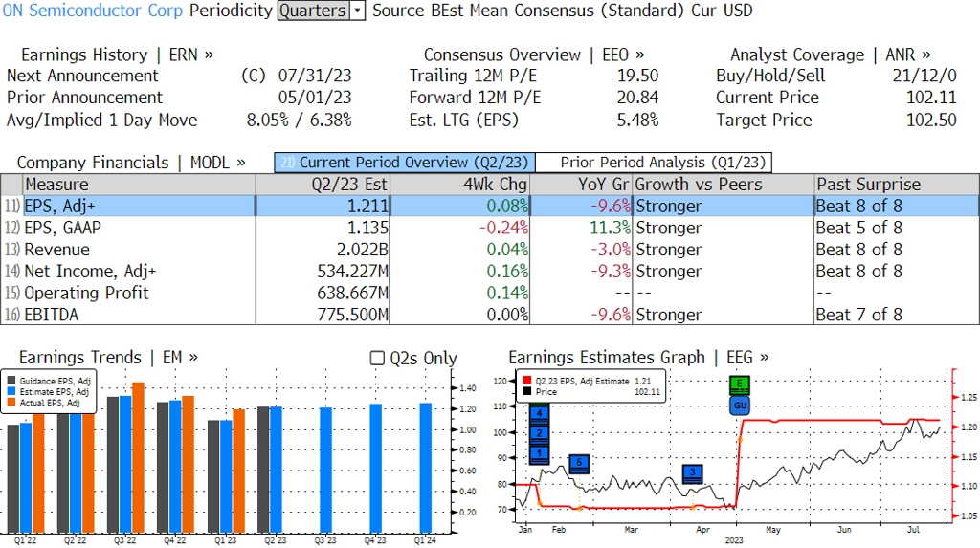Open Analyst Coverage ANR link

(x=830, y=55)
